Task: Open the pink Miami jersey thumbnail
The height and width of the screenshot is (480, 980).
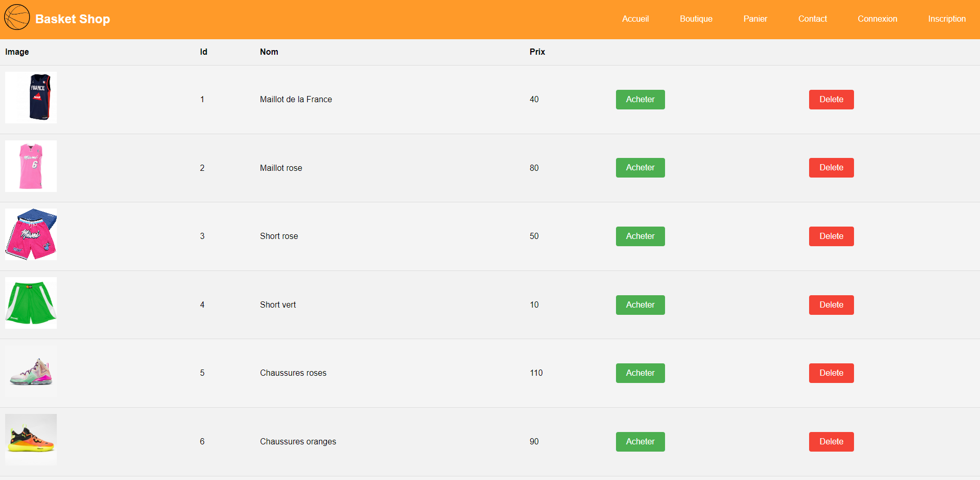Action: click(x=31, y=166)
